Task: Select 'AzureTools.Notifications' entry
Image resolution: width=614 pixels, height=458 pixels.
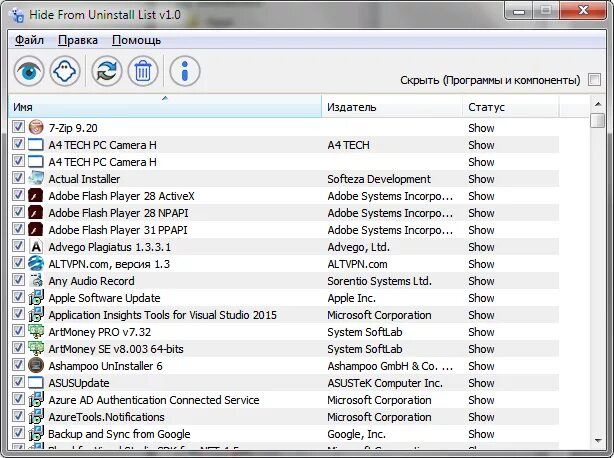Action: pos(107,417)
